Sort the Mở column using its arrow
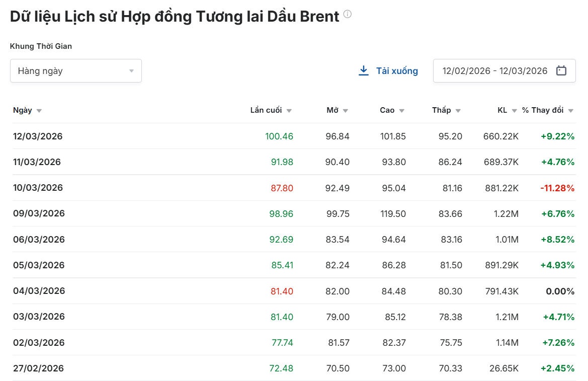Screen dimensions: 588x381 pos(345,110)
